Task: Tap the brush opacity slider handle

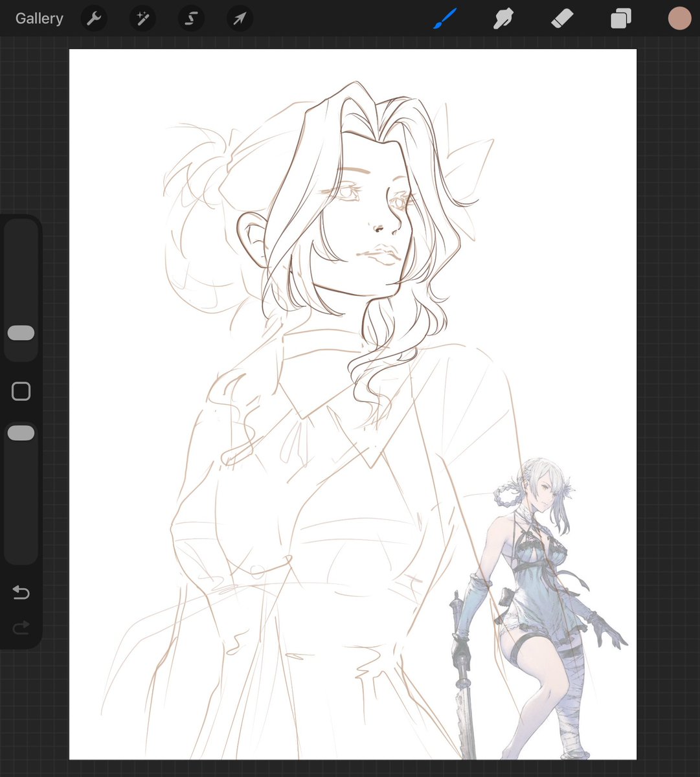Action: click(21, 433)
